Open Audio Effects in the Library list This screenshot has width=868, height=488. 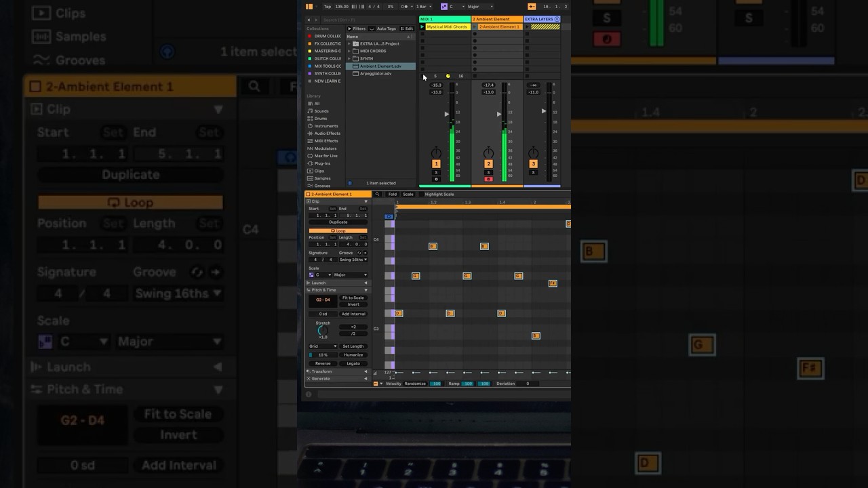tap(327, 134)
